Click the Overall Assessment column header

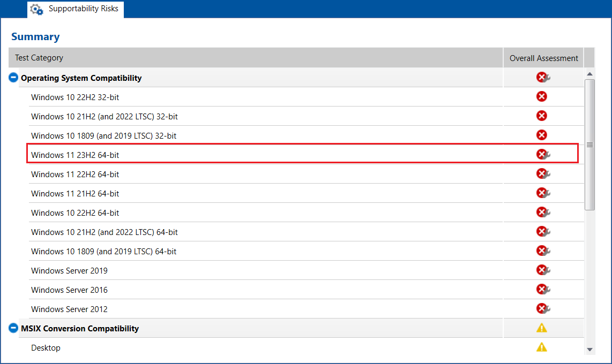click(544, 58)
